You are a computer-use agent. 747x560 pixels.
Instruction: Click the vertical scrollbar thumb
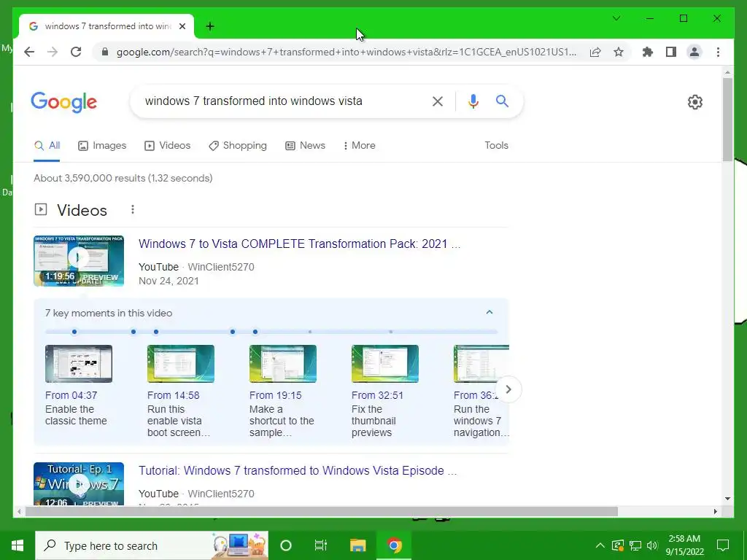[x=727, y=120]
